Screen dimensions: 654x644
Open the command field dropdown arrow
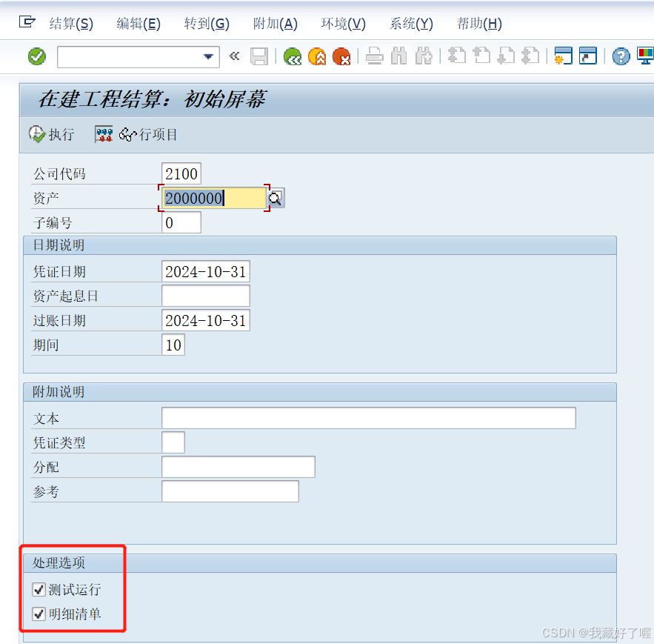[208, 57]
